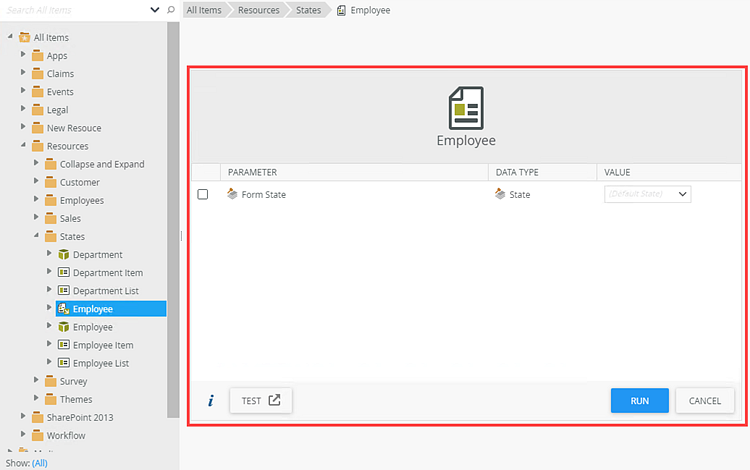Click the Apps folder icon
The width and height of the screenshot is (750, 470).
(x=37, y=55)
